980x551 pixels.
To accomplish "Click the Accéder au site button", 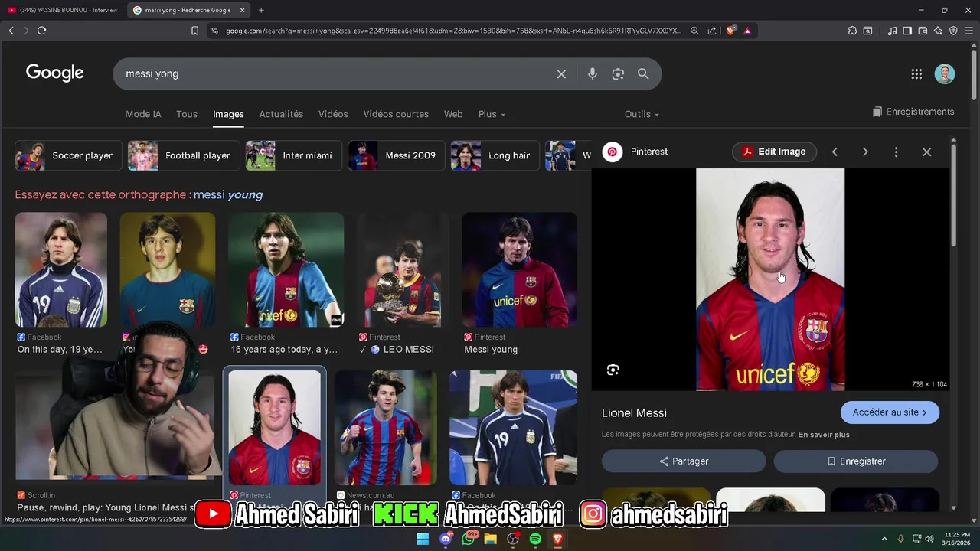I will coord(890,412).
